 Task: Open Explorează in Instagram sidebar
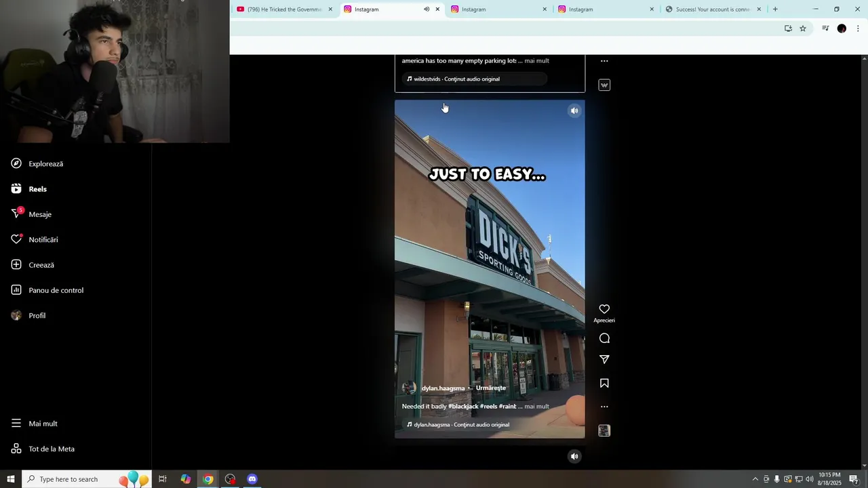(x=37, y=163)
